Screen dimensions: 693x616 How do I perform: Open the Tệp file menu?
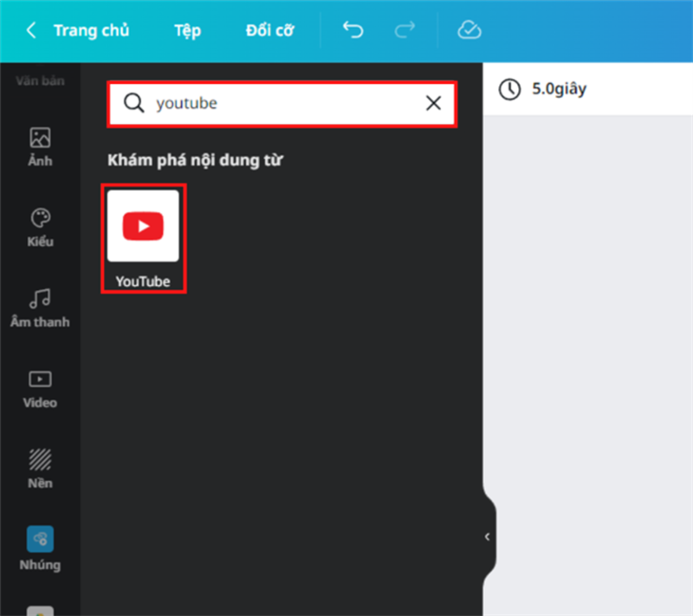click(187, 30)
